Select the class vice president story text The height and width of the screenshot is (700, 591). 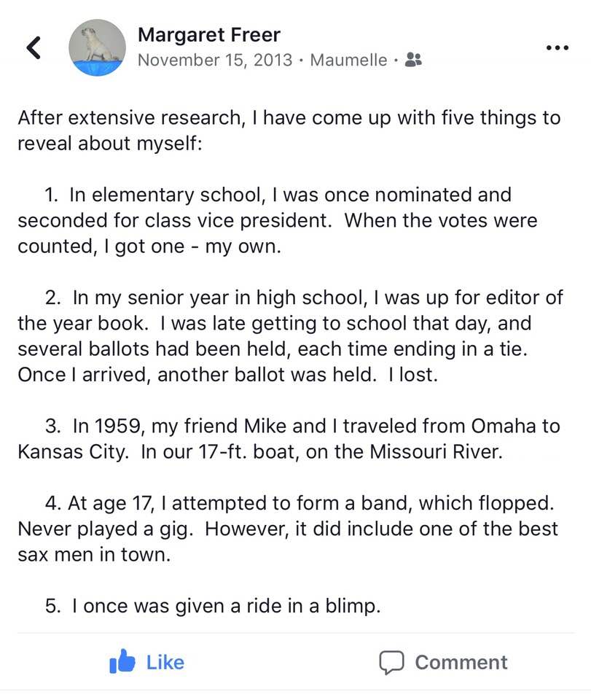(278, 220)
